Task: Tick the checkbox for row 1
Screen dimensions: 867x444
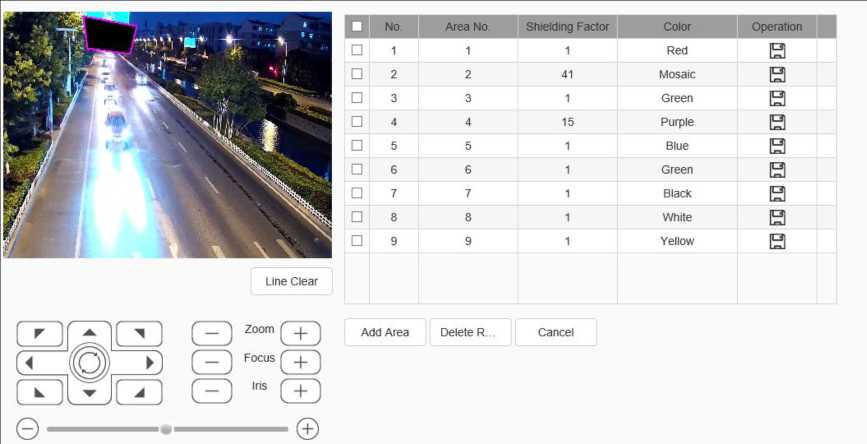Action: 357,50
